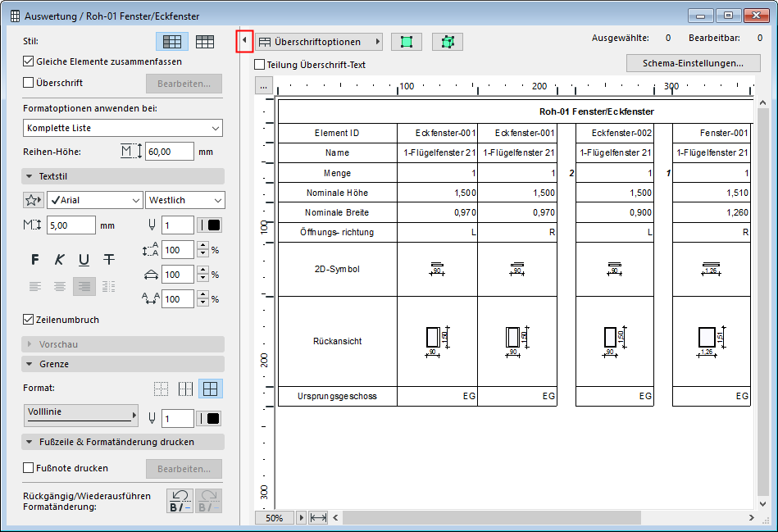This screenshot has width=778, height=532.
Task: Open the Arial font dropdown
Action: coord(94,200)
